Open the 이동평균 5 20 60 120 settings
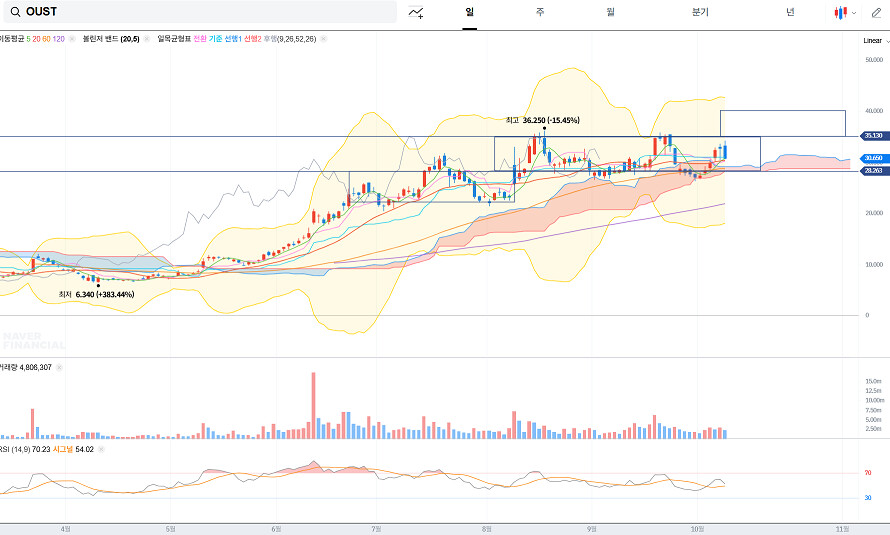890x535 pixels. click(x=32, y=39)
